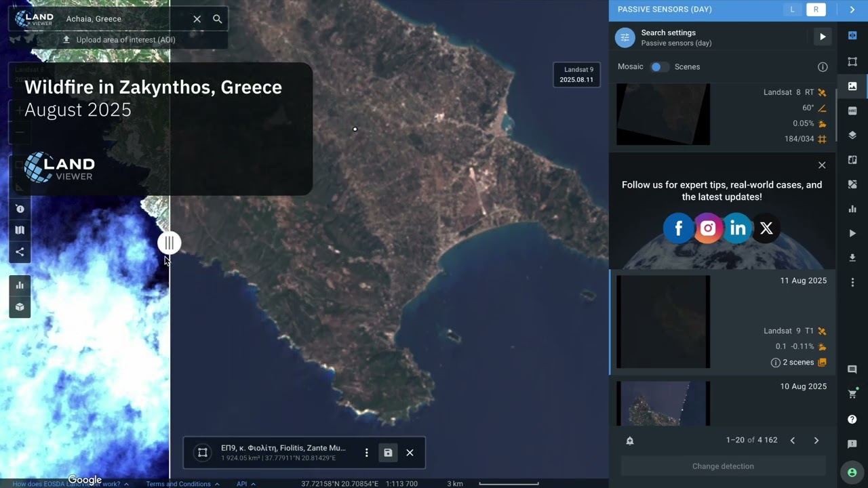Select the identify info tool on left toolbar
This screenshot has width=868, height=488.
(20, 209)
